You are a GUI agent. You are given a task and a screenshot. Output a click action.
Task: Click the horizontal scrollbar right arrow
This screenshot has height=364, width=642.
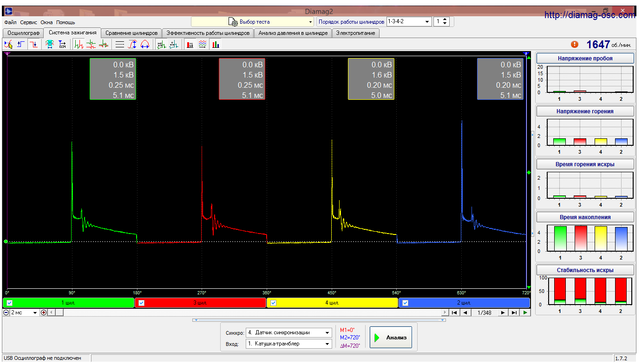coord(446,312)
